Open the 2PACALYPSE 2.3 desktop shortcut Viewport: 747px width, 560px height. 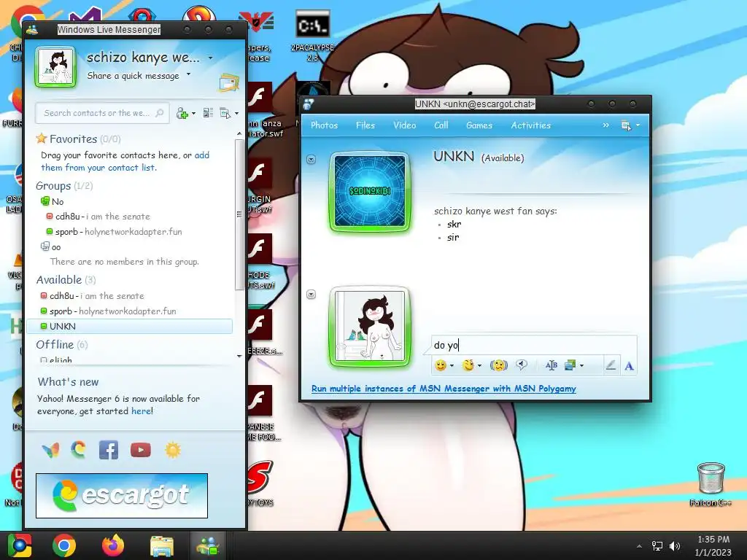click(x=312, y=36)
